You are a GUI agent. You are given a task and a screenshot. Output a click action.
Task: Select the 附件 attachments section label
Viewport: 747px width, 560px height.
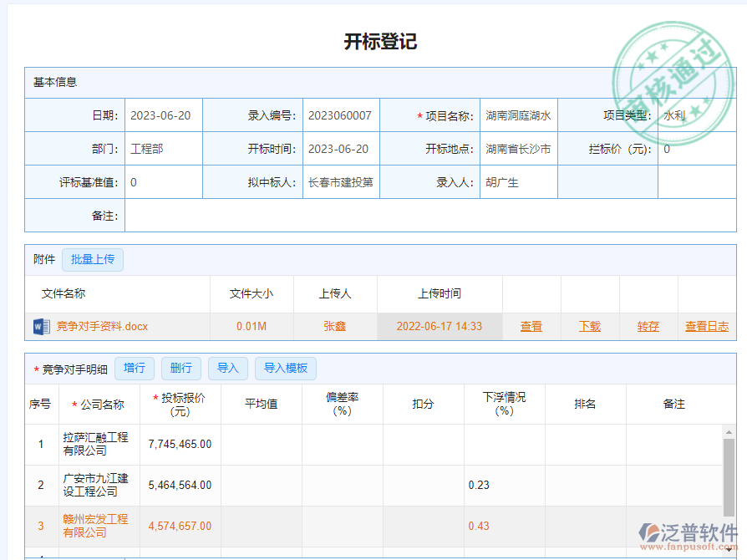pyautogui.click(x=43, y=260)
